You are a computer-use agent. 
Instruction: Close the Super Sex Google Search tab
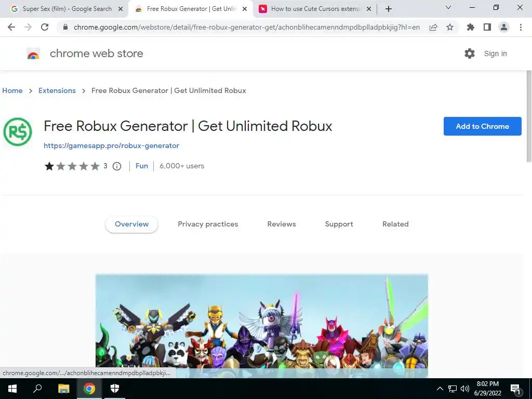(x=121, y=9)
